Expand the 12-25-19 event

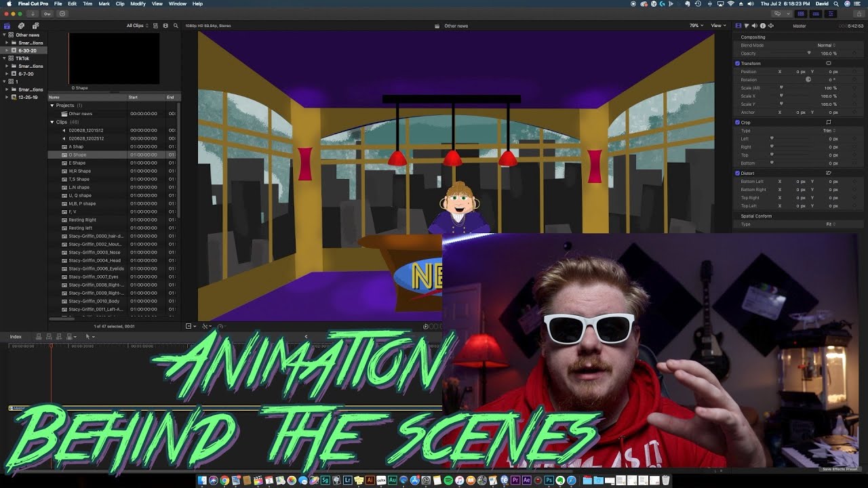tap(7, 97)
